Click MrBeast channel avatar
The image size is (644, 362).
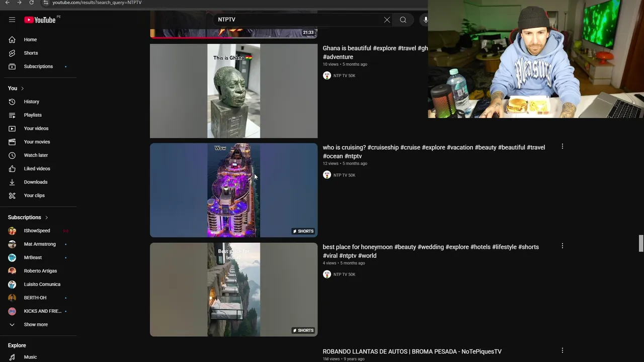pyautogui.click(x=12, y=257)
